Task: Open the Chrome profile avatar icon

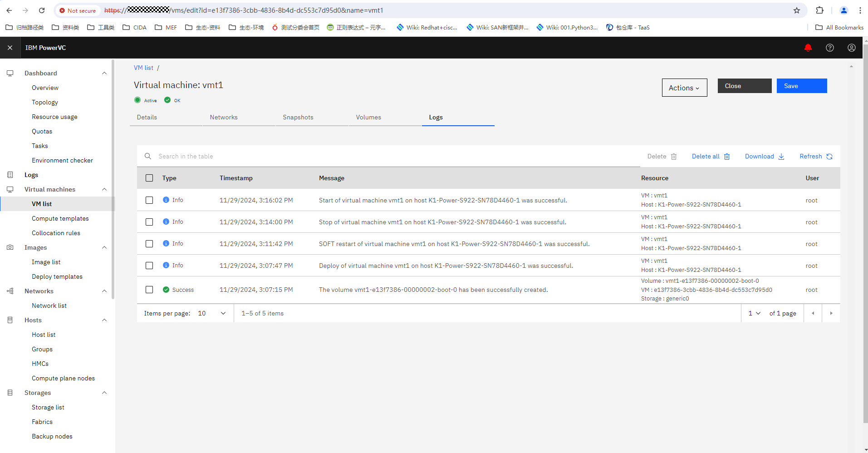Action: (843, 10)
